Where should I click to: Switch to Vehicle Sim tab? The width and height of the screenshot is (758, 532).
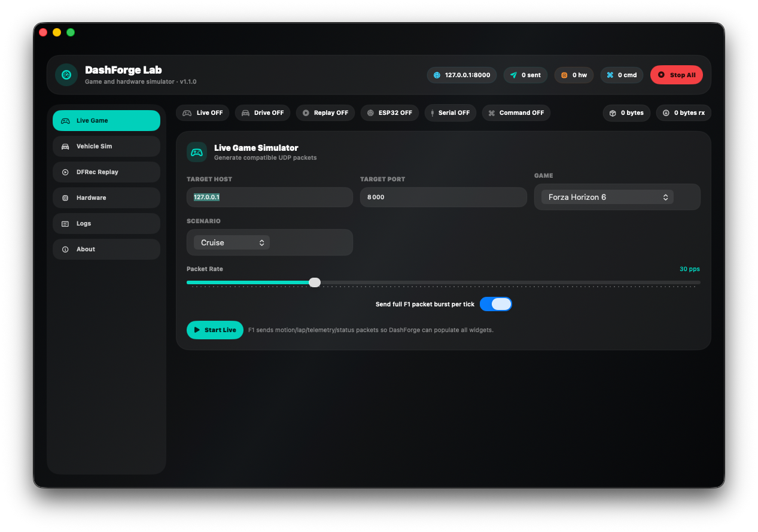(106, 146)
